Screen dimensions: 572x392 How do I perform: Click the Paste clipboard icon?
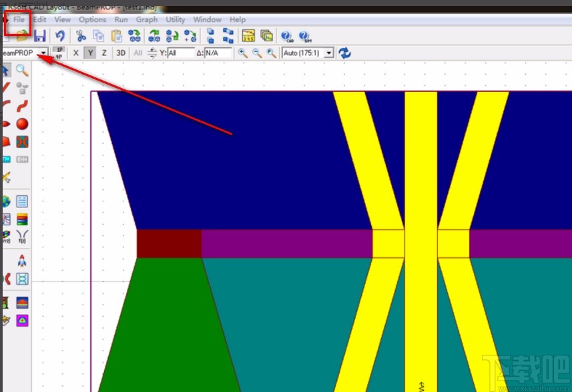pyautogui.click(x=118, y=36)
